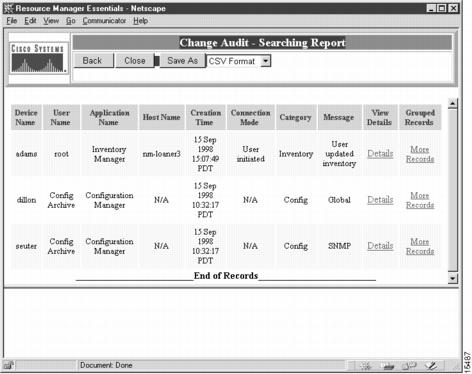The width and height of the screenshot is (472, 374).
Task: Click the adams device name cell
Action: click(x=26, y=154)
